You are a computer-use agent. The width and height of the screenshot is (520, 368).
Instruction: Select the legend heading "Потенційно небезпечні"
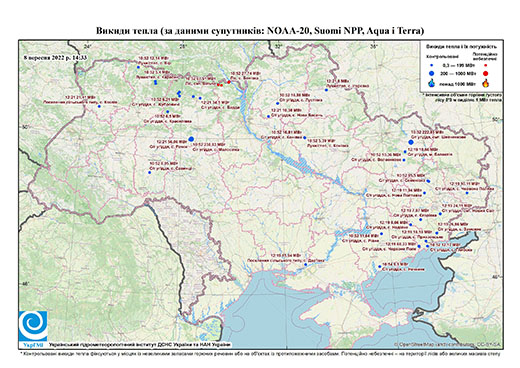click(x=485, y=57)
